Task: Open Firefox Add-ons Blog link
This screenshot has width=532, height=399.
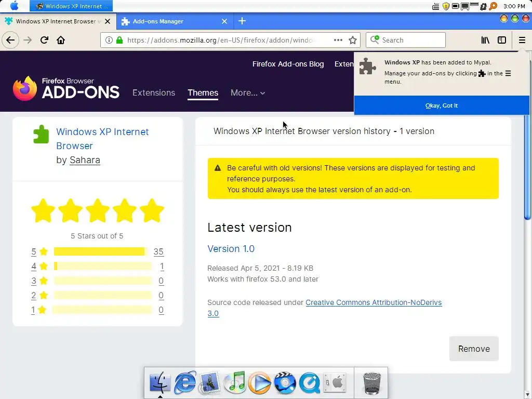Action: (288, 64)
